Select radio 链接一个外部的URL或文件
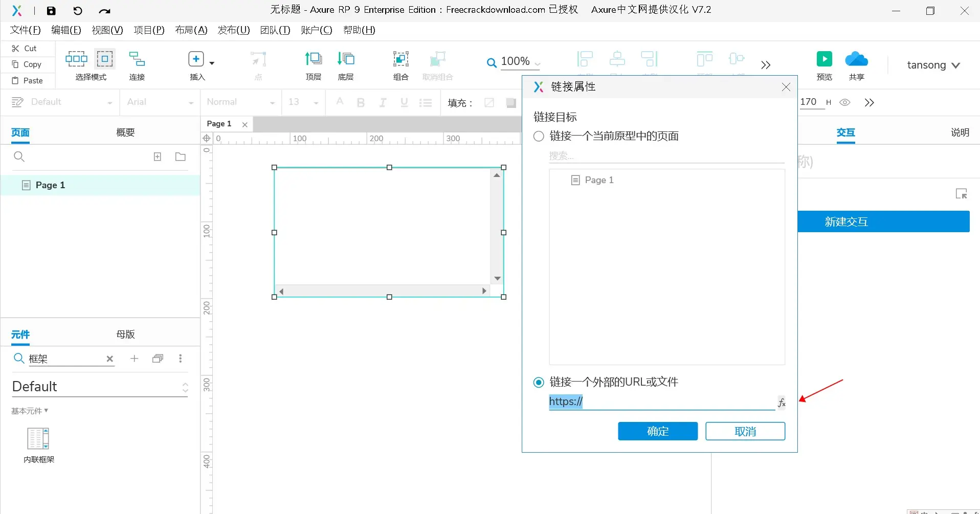This screenshot has width=980, height=514. point(539,382)
